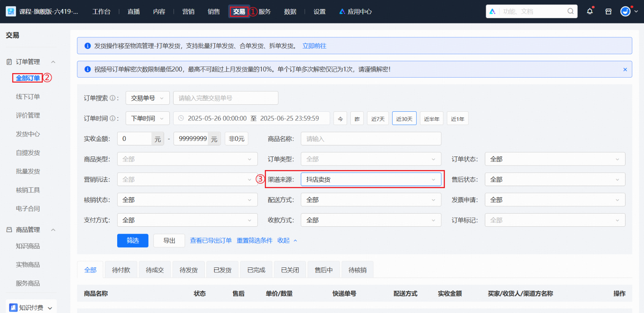Click the store icon near the avatar

pyautogui.click(x=608, y=11)
